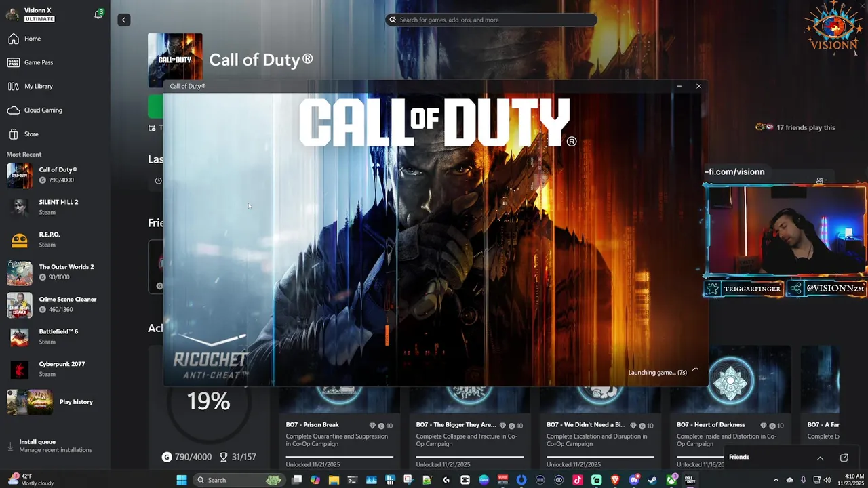Click the microphone tray icon
Screen dimensions: 868x488
(803, 480)
